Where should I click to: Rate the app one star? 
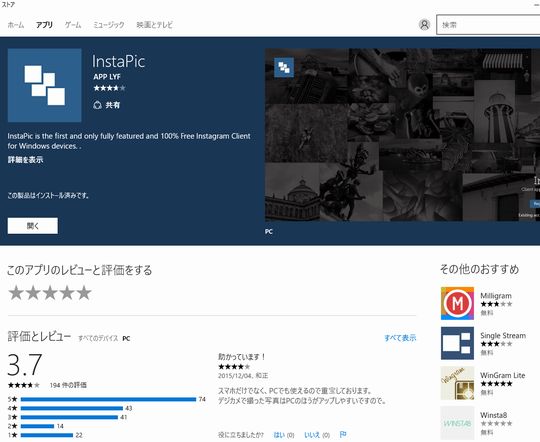(16, 293)
